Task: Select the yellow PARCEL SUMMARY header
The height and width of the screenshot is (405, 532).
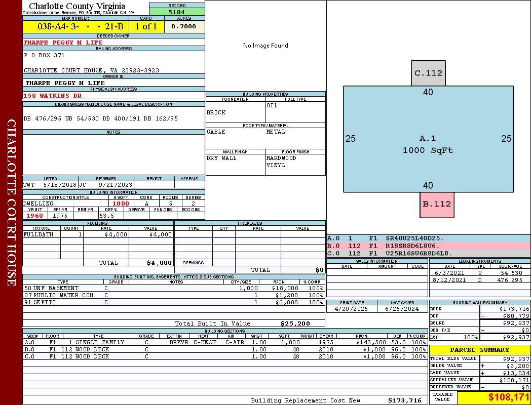Action: pos(480,350)
